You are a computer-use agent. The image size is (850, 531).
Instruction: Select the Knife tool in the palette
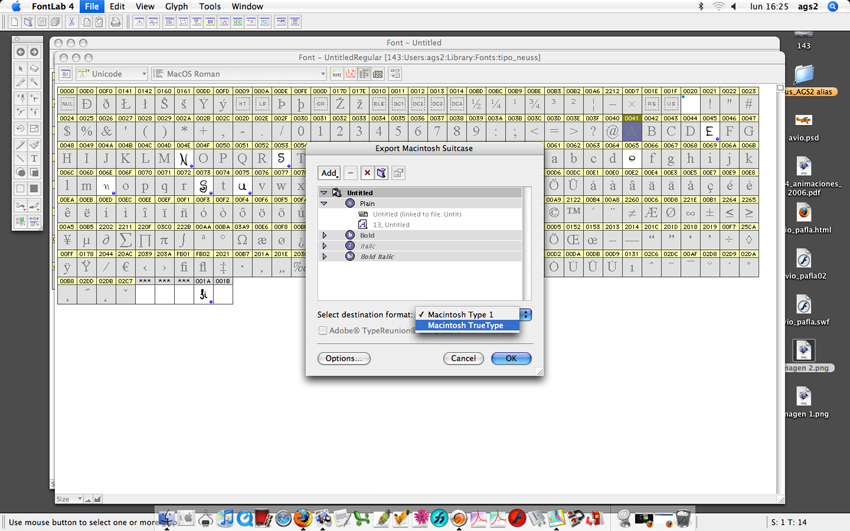point(21,82)
